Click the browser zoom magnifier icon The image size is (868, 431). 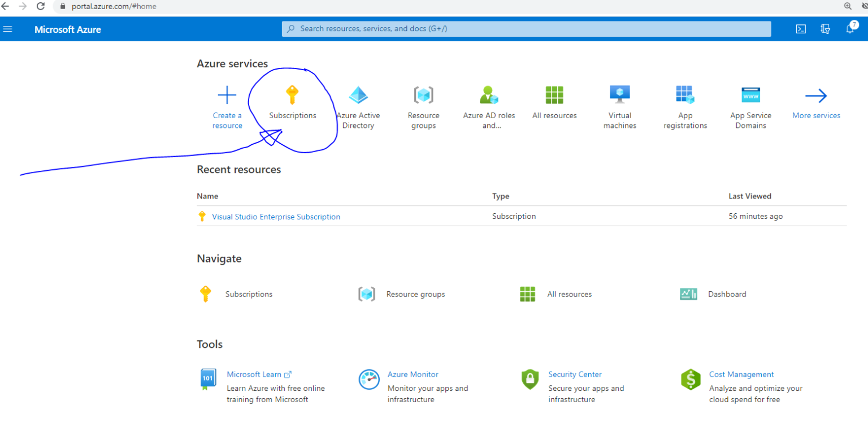click(x=848, y=6)
